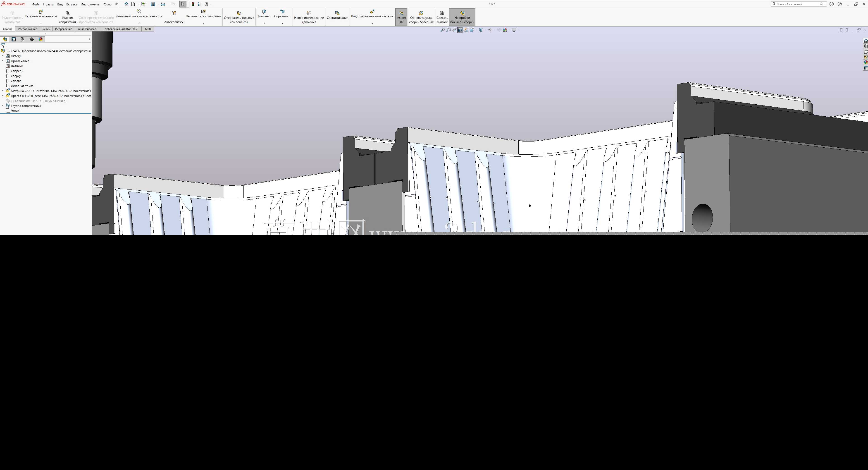Open File Properties list icon in top toolbar
868x470 pixels.
[x=200, y=4]
